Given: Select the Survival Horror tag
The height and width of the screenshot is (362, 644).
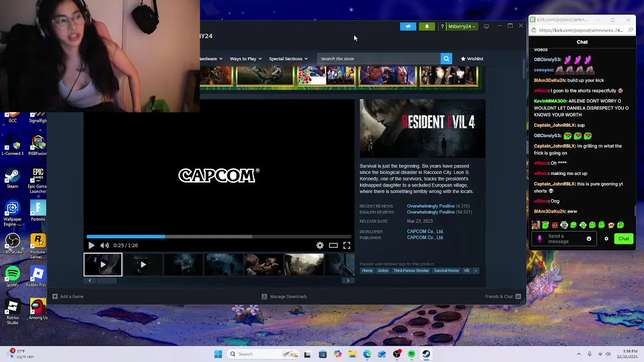Looking at the screenshot, I should 446,270.
